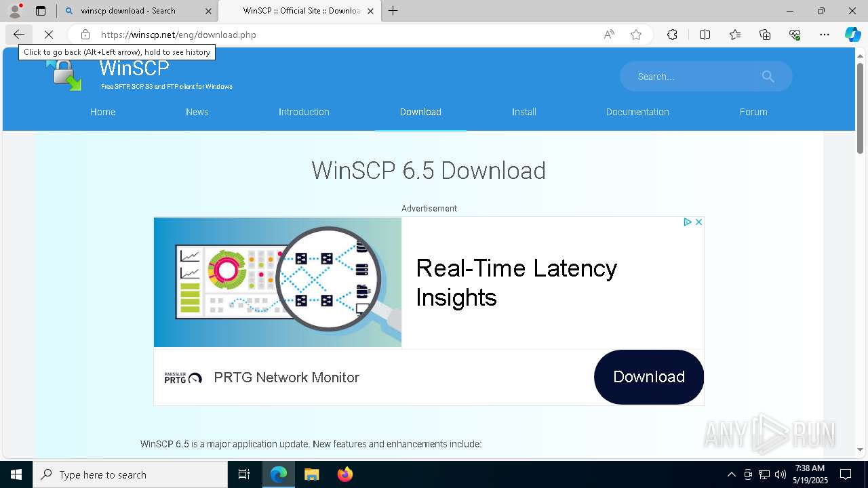This screenshot has width=868, height=488.
Task: Open the Favorites list
Action: pos(735,35)
